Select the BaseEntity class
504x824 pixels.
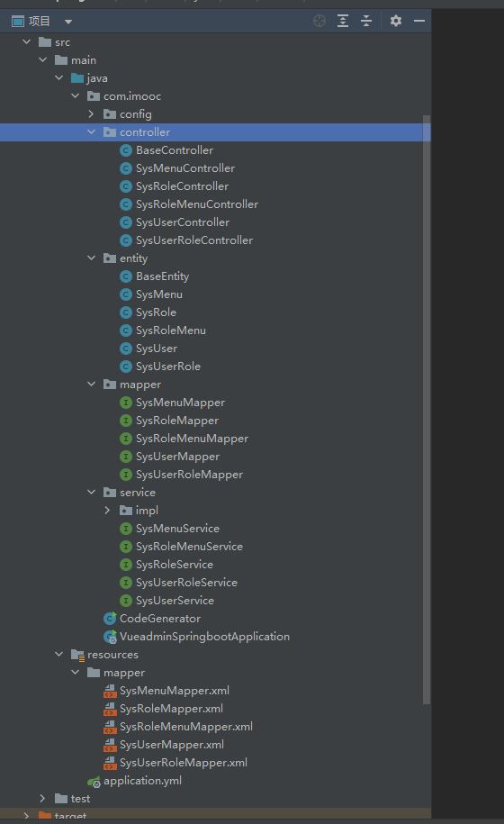tap(162, 276)
